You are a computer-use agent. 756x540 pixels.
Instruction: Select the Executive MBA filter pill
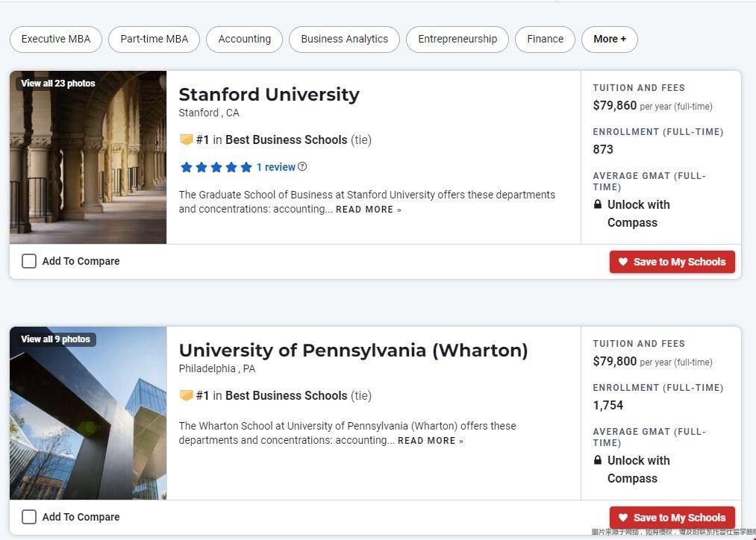[56, 39]
